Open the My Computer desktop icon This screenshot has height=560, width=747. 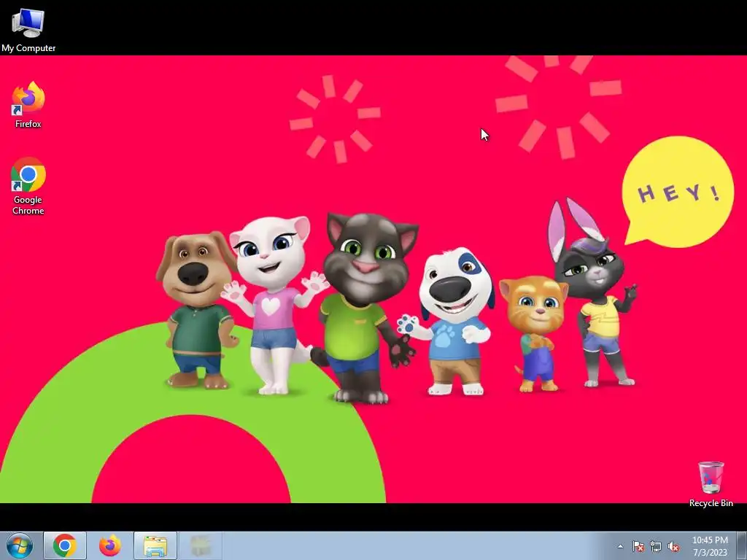pos(28,30)
